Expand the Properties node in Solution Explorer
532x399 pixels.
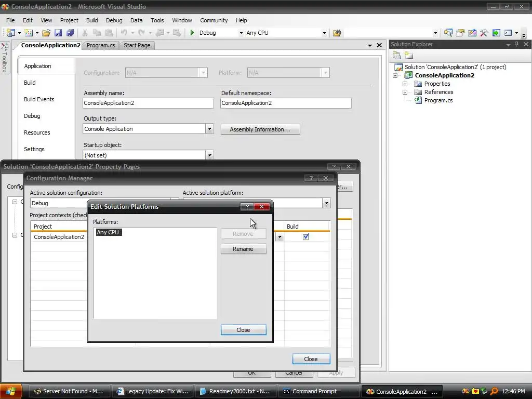(405, 84)
